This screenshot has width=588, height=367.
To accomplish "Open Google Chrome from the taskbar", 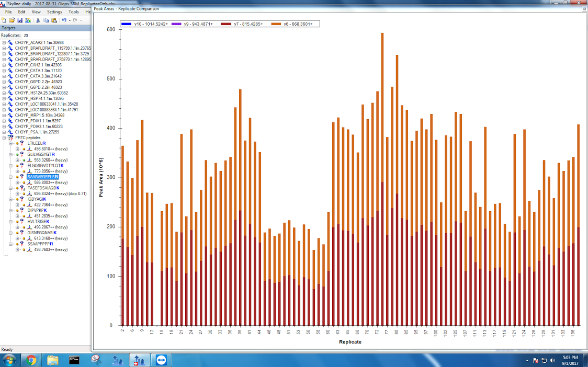I will [31, 360].
